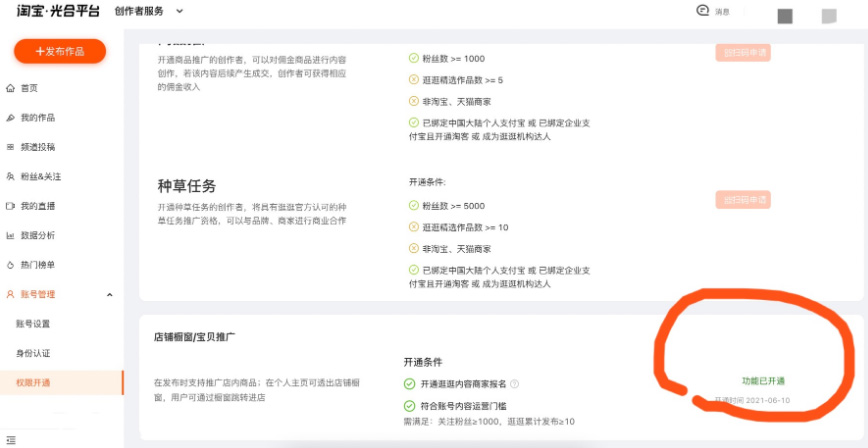868x448 pixels.
Task: Open 频道投稿 in sidebar
Action: (38, 147)
